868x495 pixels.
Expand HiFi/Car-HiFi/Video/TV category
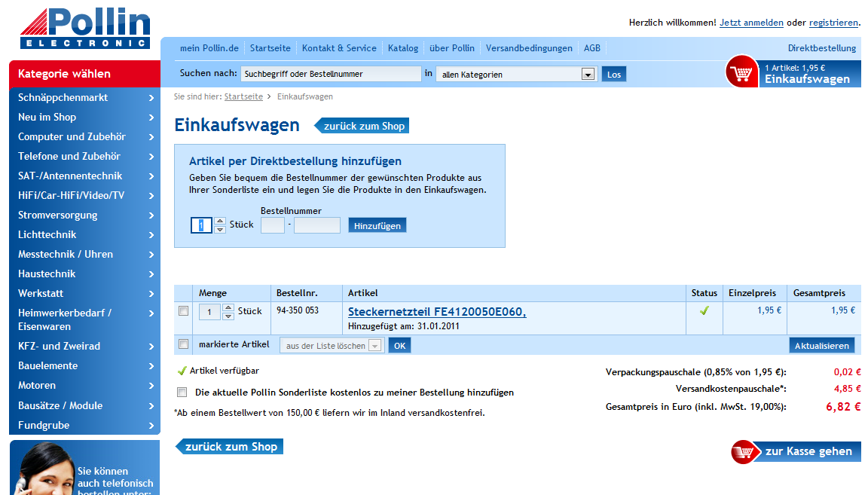(x=84, y=195)
